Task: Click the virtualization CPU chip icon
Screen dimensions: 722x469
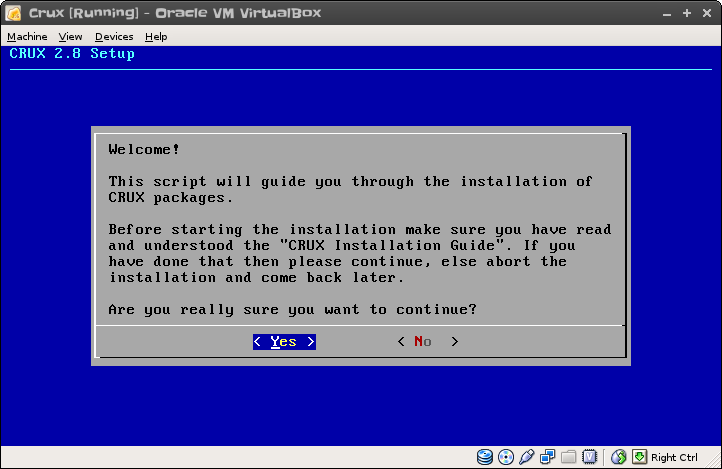Action: click(x=589, y=457)
